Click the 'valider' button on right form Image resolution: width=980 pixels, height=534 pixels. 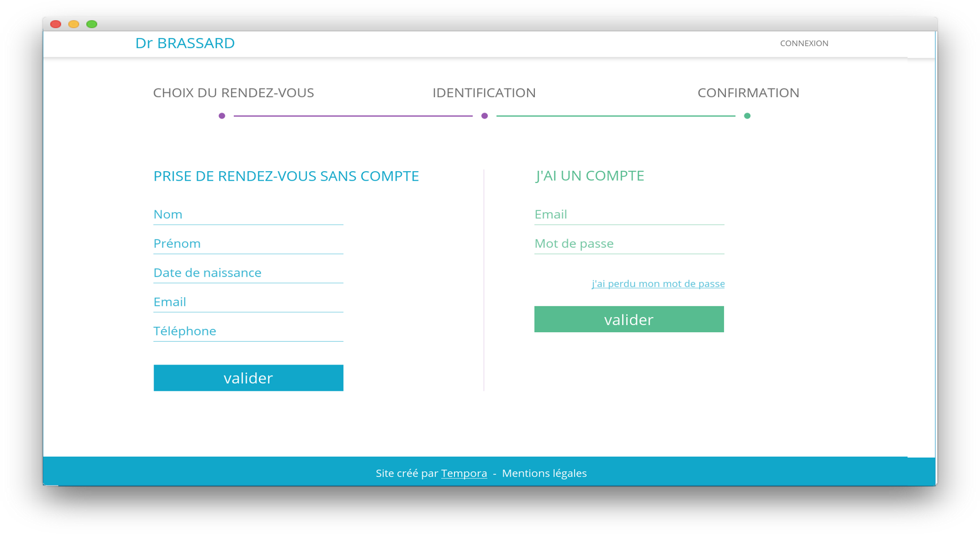click(x=629, y=319)
